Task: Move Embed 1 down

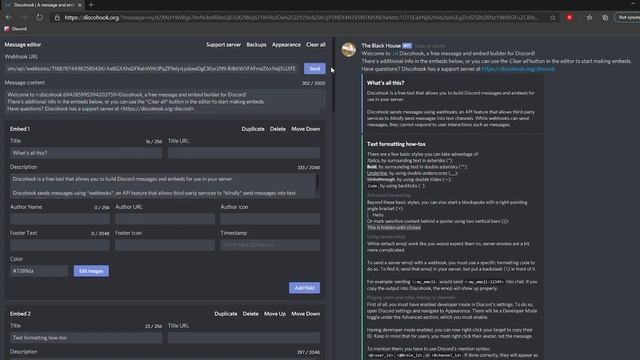Action: [305, 129]
